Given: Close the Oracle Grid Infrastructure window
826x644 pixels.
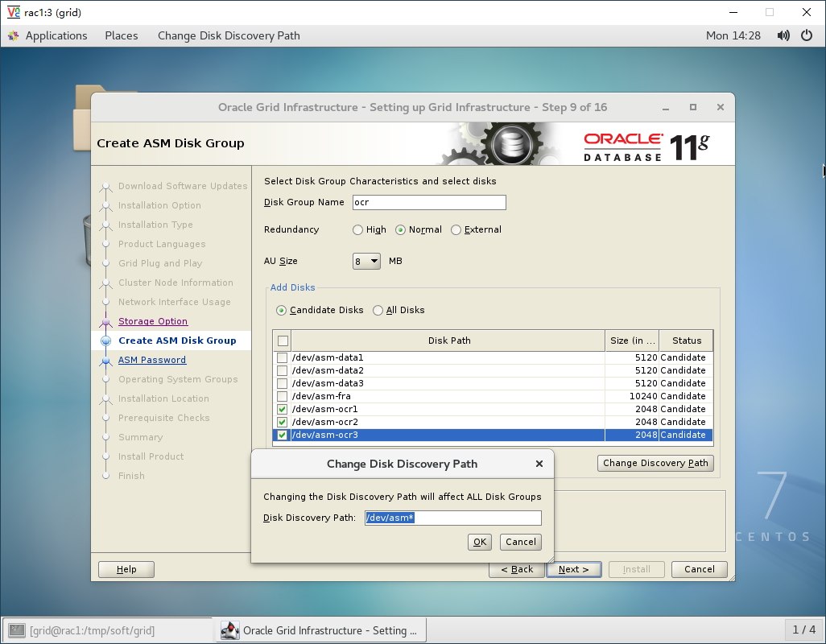Looking at the screenshot, I should pos(720,107).
